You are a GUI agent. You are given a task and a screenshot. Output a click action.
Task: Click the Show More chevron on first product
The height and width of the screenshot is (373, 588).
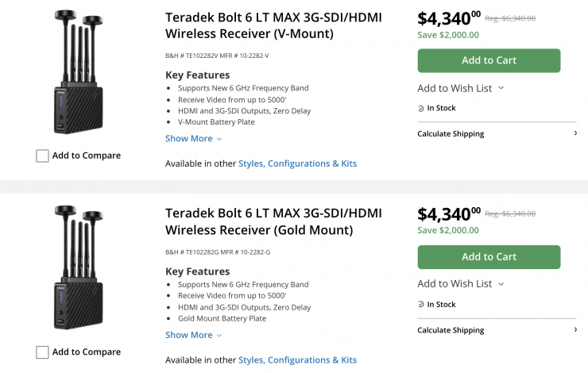pos(219,139)
